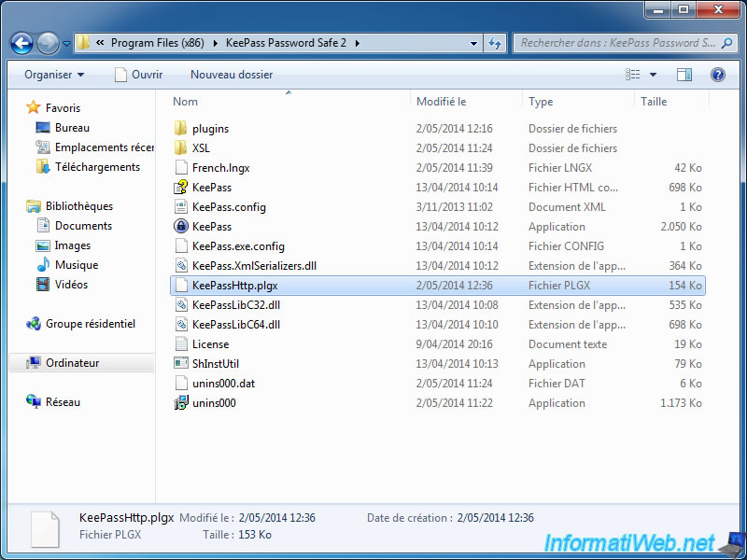The image size is (747, 560).
Task: Click the KeePass Password Safe 2 breadcrumb
Action: coord(286,43)
